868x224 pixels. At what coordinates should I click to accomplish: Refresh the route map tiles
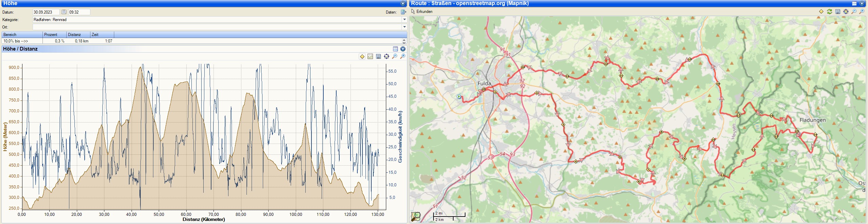pyautogui.click(x=830, y=12)
